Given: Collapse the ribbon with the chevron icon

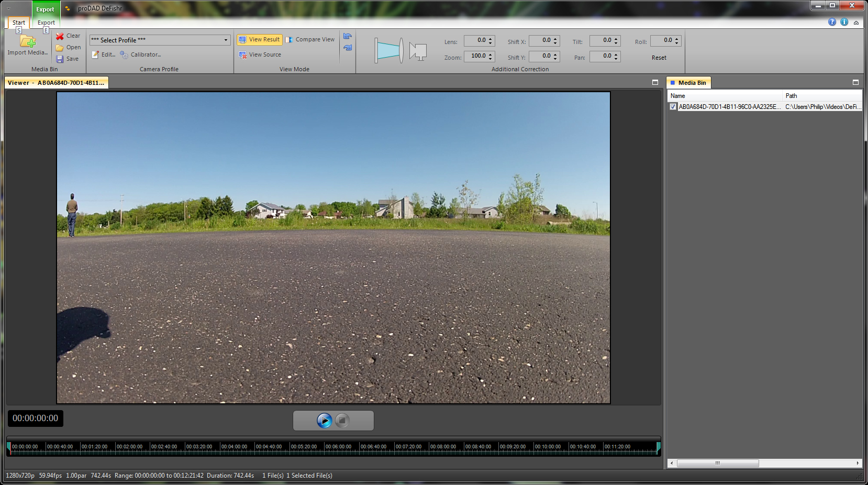Looking at the screenshot, I should point(856,23).
